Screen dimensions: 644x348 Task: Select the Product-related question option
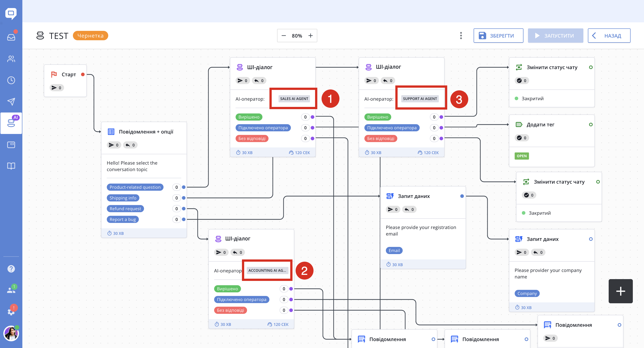click(x=135, y=187)
